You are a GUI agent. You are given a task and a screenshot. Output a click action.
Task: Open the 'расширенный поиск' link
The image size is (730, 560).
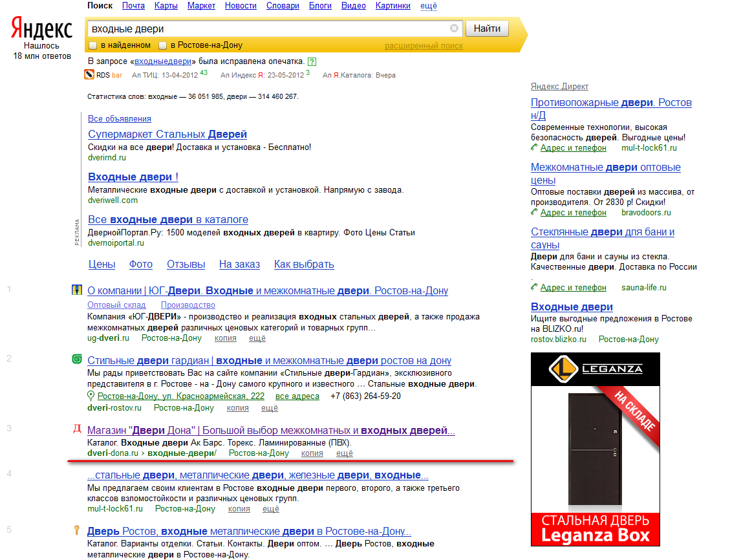click(x=424, y=46)
